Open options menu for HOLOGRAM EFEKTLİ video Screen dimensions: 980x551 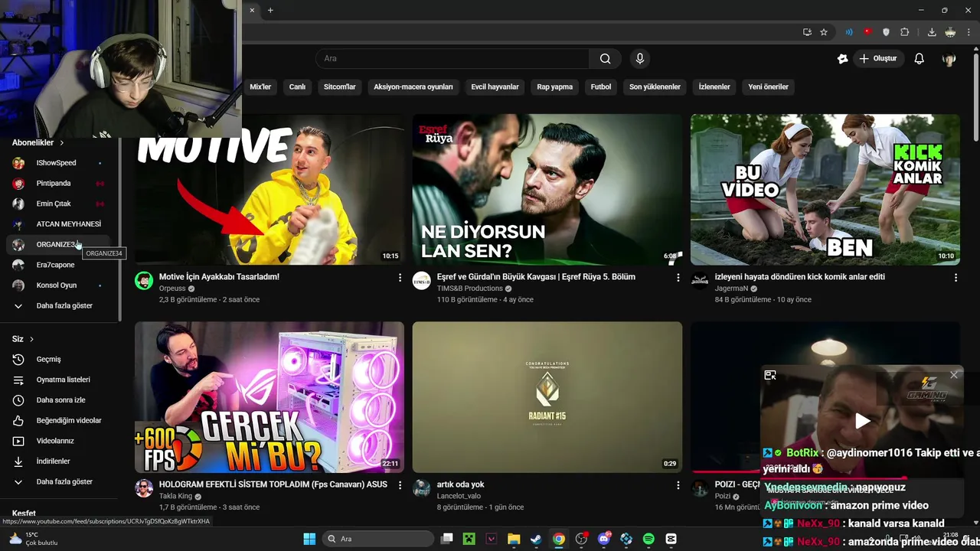coord(400,485)
